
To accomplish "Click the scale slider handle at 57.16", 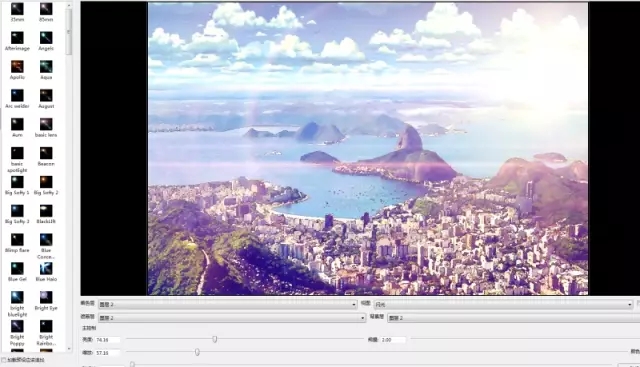I will click(x=197, y=352).
